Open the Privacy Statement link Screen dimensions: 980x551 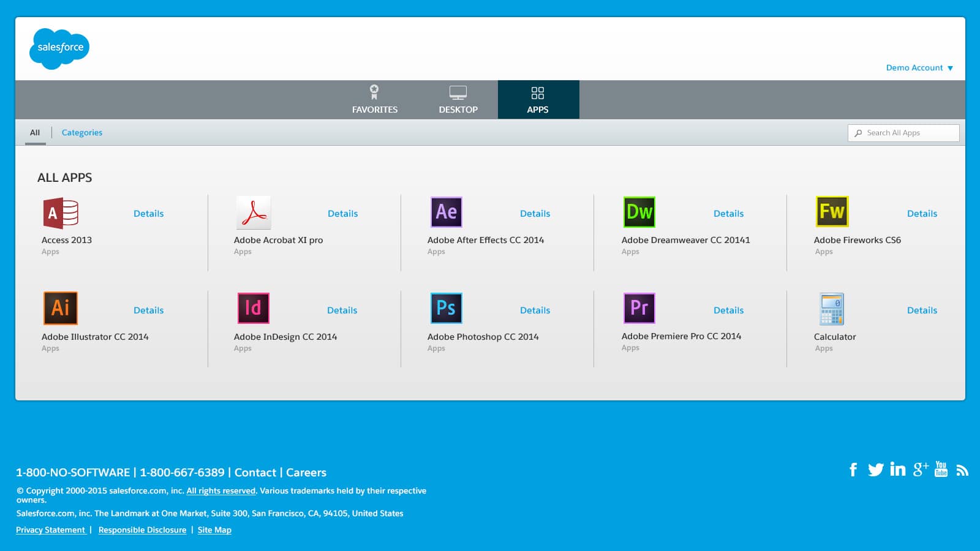51,530
